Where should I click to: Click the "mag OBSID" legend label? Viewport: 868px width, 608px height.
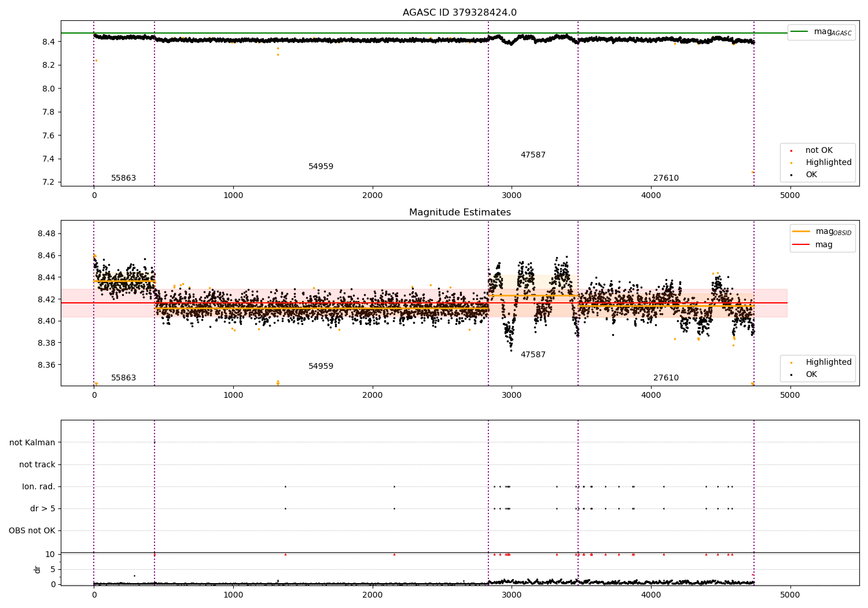click(x=833, y=232)
